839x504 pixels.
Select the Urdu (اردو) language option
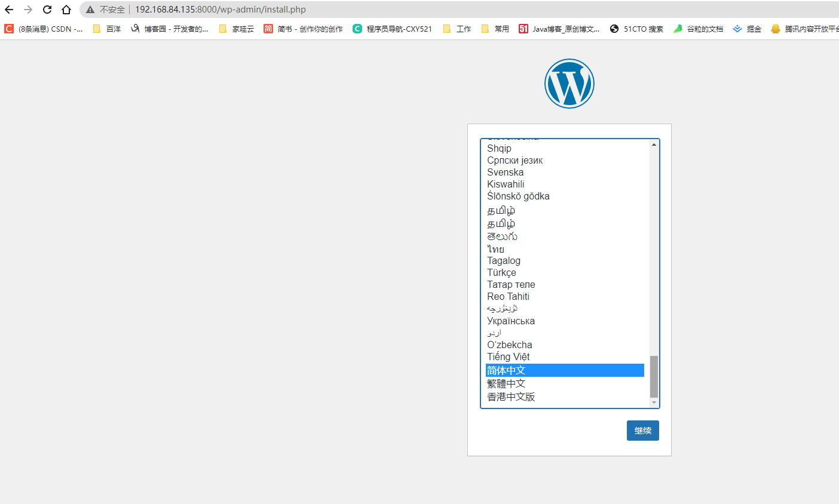(x=565, y=333)
